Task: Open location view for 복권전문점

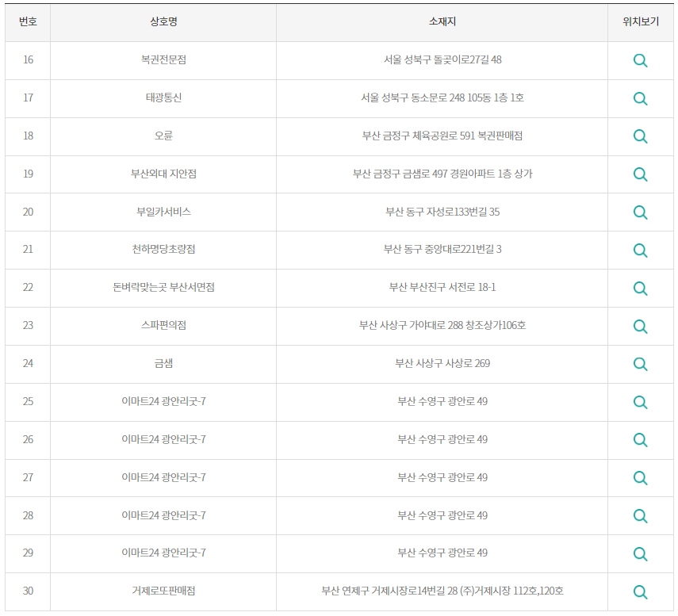Action: tap(641, 60)
